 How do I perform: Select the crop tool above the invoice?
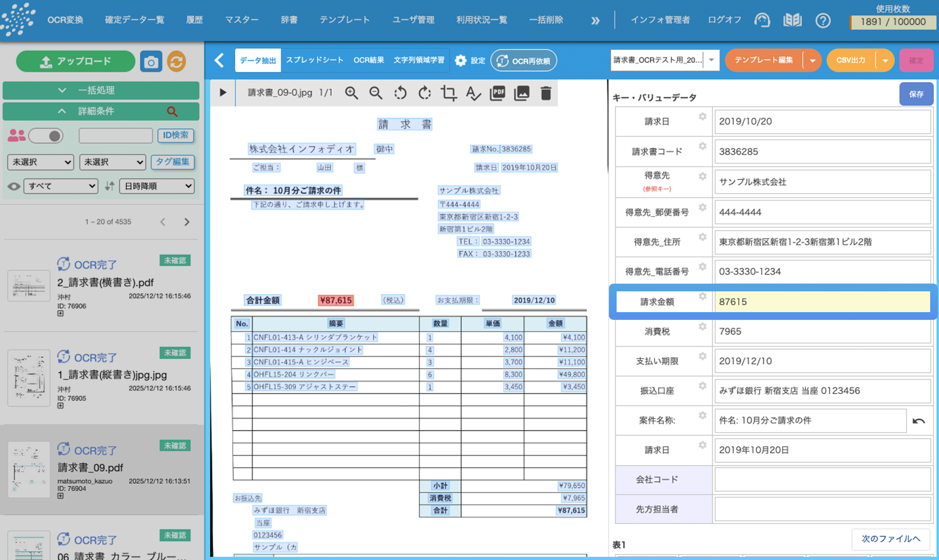pos(449,93)
